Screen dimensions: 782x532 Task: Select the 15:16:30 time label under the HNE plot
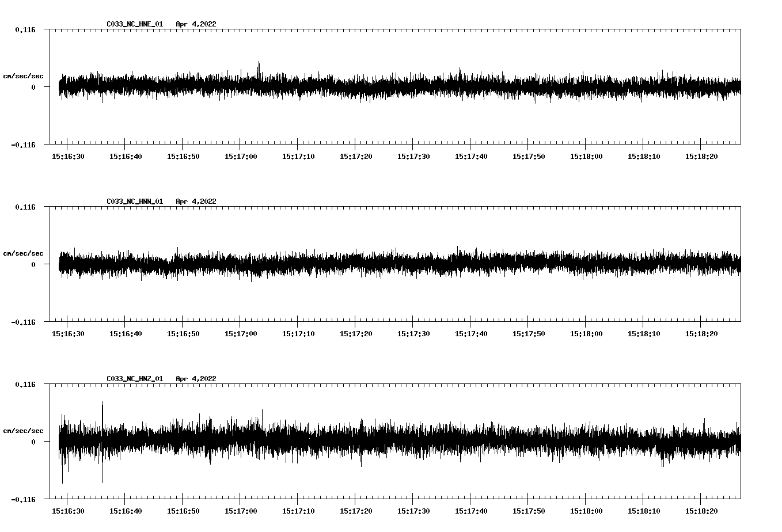click(x=68, y=156)
